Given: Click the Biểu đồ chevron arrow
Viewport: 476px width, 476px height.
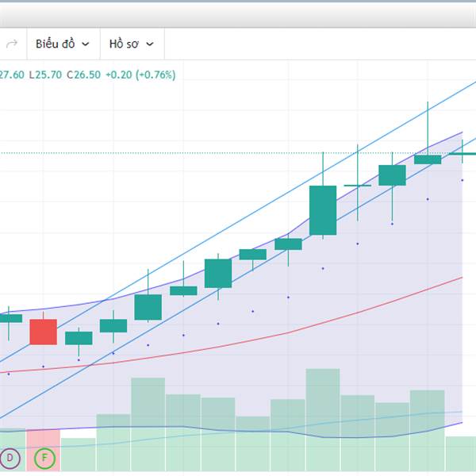Looking at the screenshot, I should tap(86, 44).
